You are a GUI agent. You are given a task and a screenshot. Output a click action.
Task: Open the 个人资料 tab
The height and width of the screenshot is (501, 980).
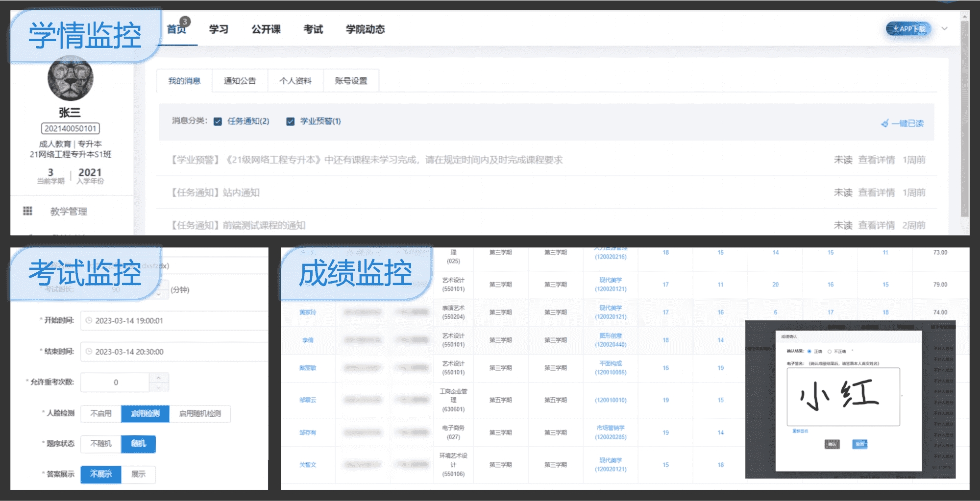295,81
